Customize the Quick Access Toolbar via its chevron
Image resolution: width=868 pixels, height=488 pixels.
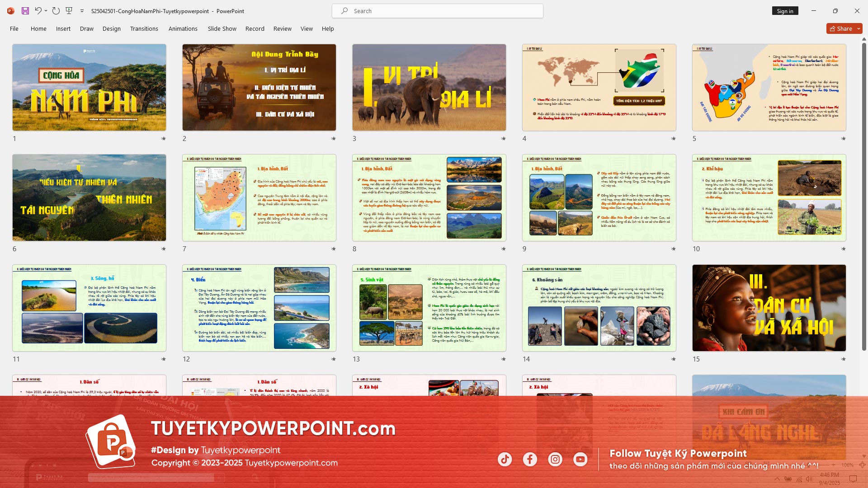pos(82,11)
